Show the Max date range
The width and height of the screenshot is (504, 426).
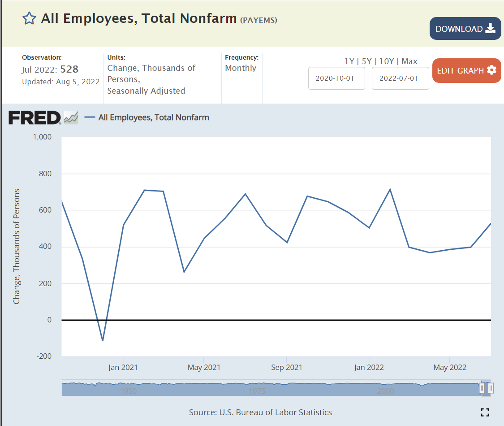[x=409, y=61]
